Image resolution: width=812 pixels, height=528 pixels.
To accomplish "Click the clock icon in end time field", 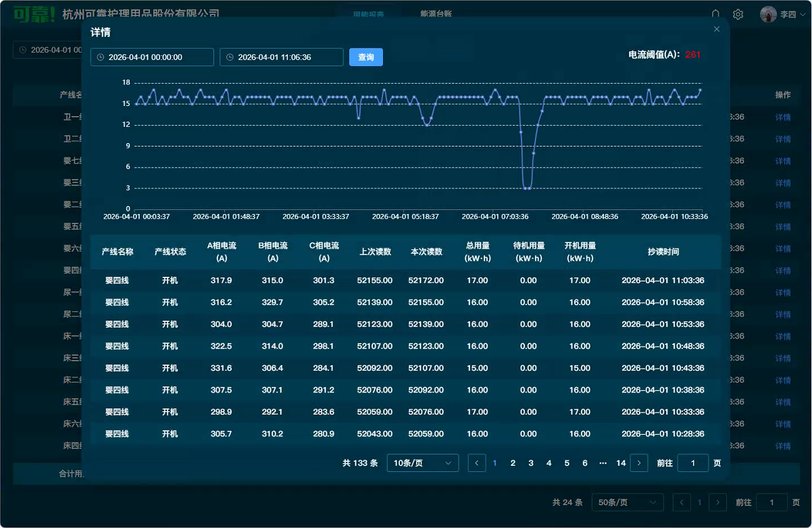I will (x=230, y=57).
